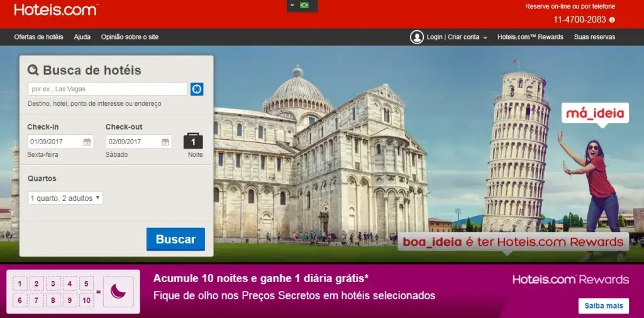Click the má_ideia speech bubble
The height and width of the screenshot is (318, 644).
pyautogui.click(x=595, y=114)
